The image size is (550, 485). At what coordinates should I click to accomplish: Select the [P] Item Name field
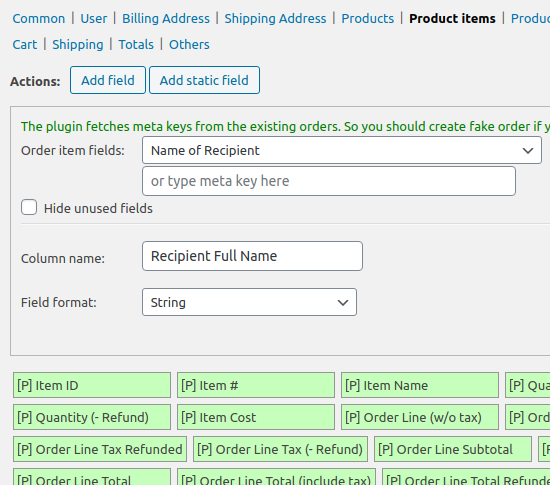coord(420,385)
